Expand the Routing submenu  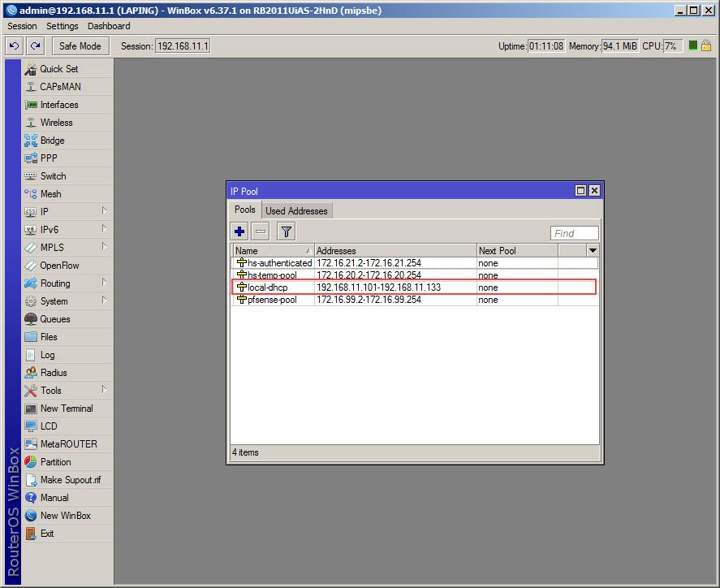(x=104, y=283)
